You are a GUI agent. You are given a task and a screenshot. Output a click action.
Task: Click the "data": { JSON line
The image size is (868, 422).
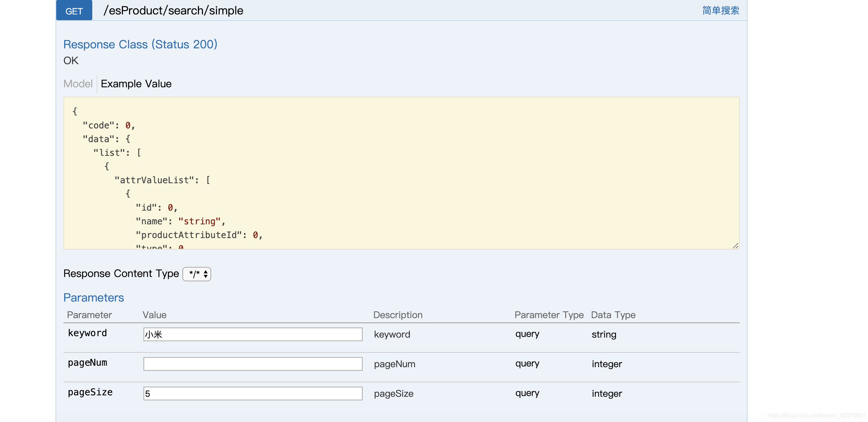click(107, 139)
